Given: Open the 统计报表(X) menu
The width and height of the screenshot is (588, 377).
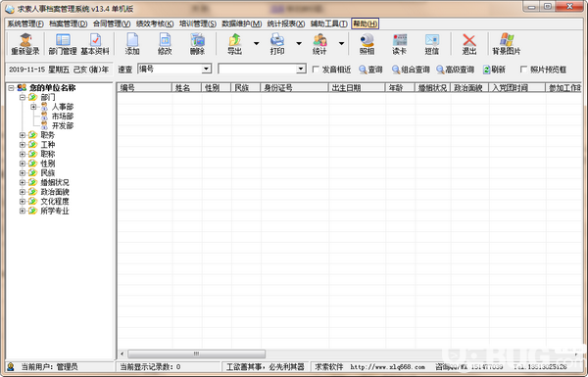Looking at the screenshot, I should (286, 24).
